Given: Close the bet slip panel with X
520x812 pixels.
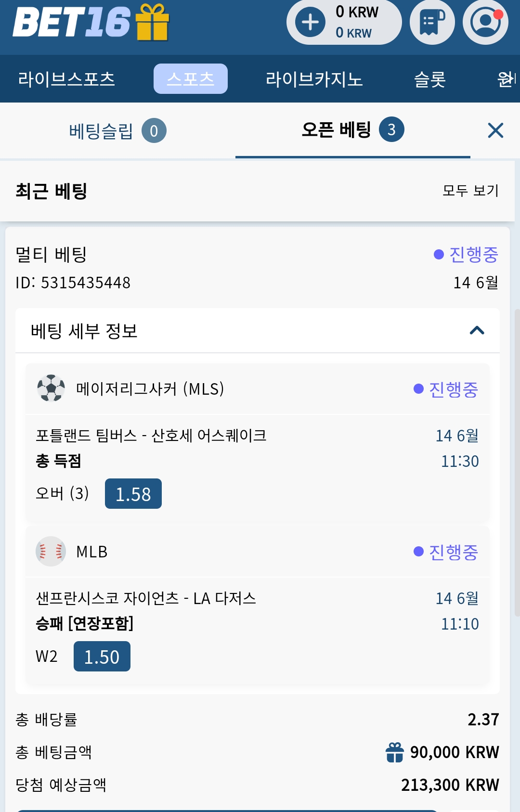Looking at the screenshot, I should [495, 130].
